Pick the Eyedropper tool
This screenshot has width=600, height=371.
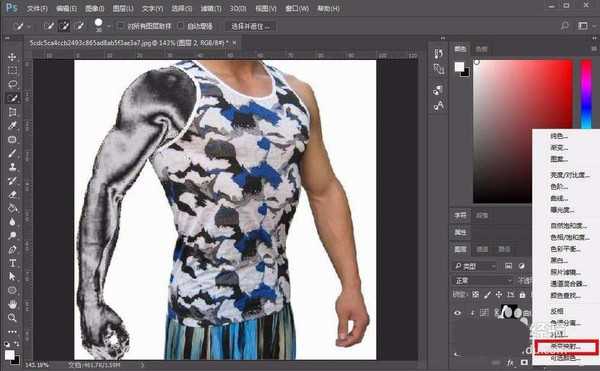click(x=12, y=125)
